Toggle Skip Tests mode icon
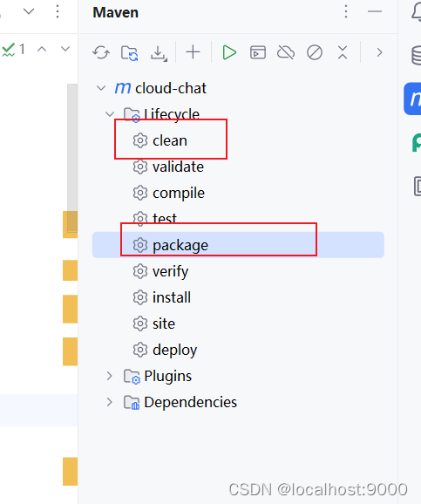The height and width of the screenshot is (504, 421). (315, 52)
